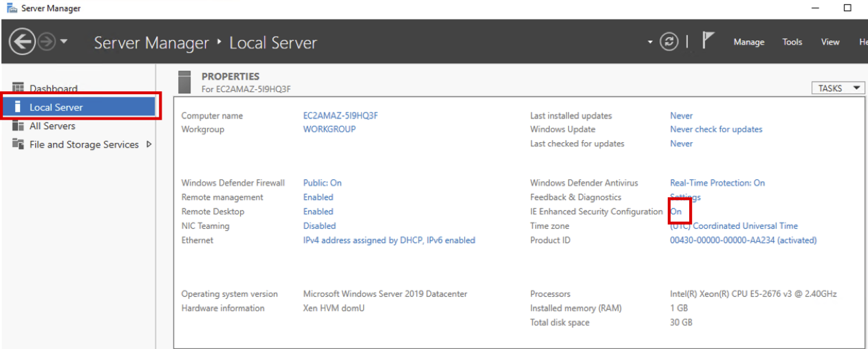Click the All Servers icon
This screenshot has width=868, height=349.
click(x=18, y=126)
